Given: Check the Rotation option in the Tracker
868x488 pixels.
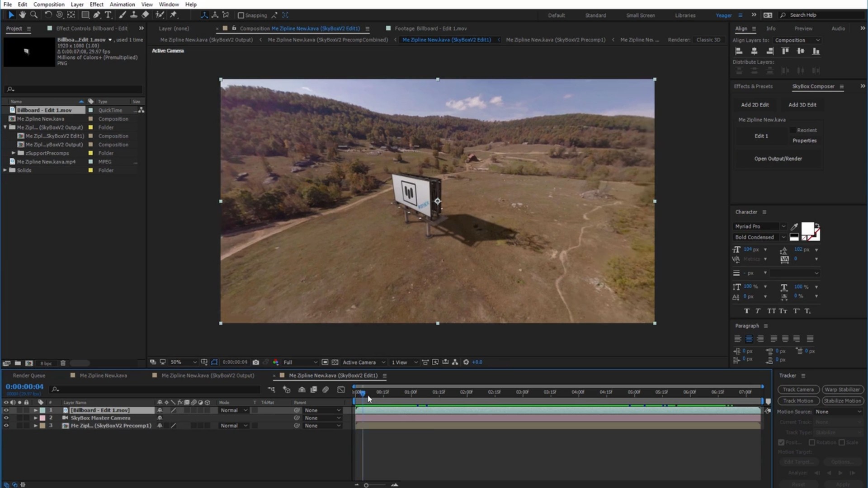Looking at the screenshot, I should pyautogui.click(x=811, y=443).
